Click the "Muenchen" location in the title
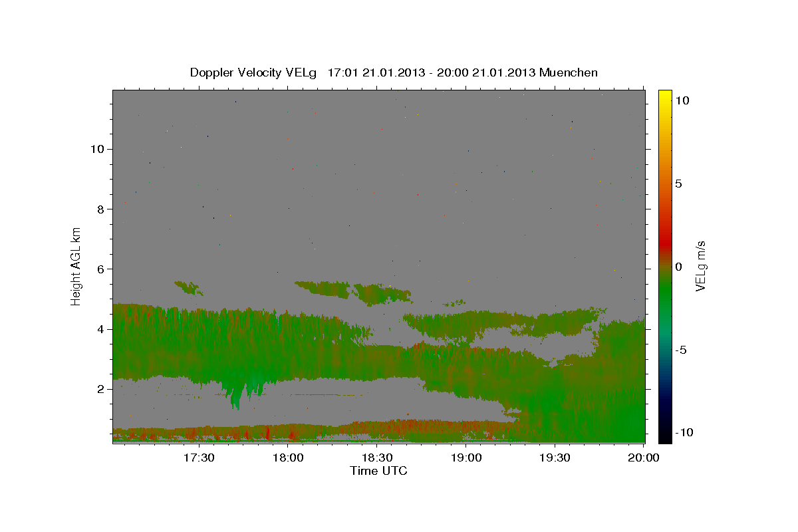Screen dimensions: 798x532 (569, 72)
